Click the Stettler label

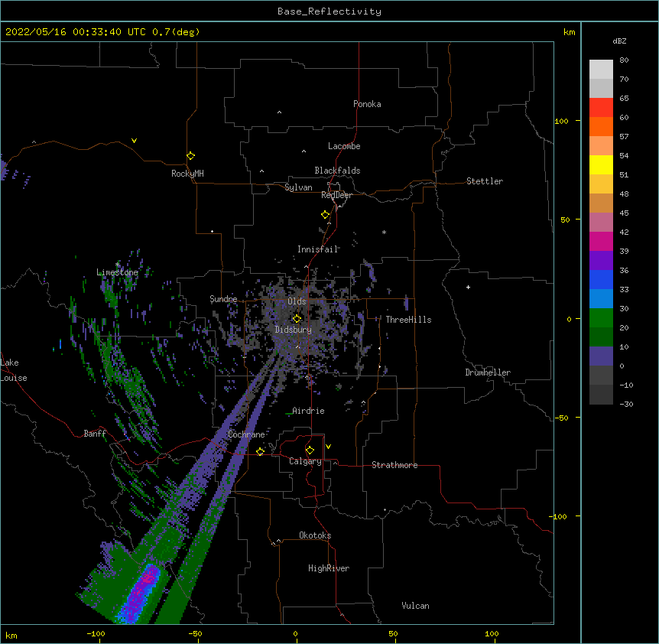click(485, 181)
